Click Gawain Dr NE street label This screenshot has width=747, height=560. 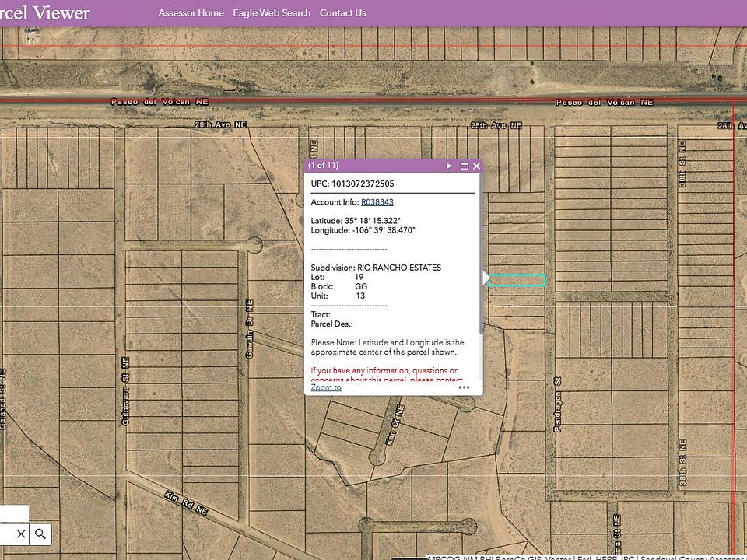(249, 328)
